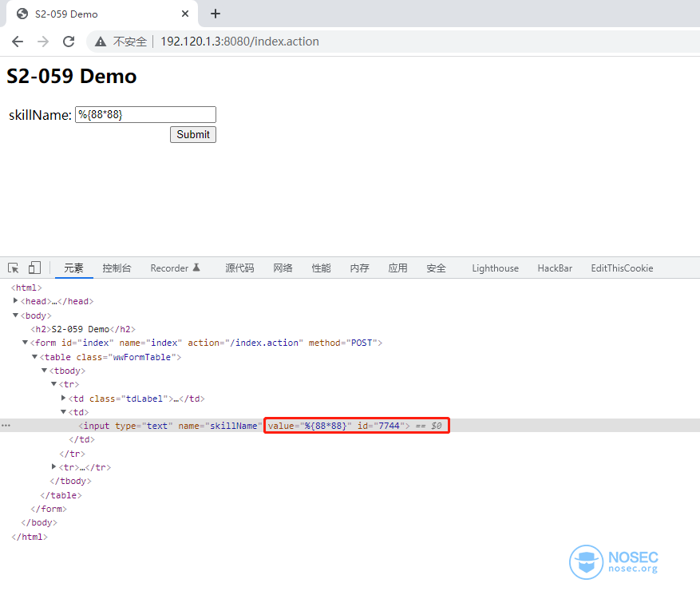Viewport: 700px width, 599px height.
Task: Collapse the form id="index" node
Action: tap(25, 342)
